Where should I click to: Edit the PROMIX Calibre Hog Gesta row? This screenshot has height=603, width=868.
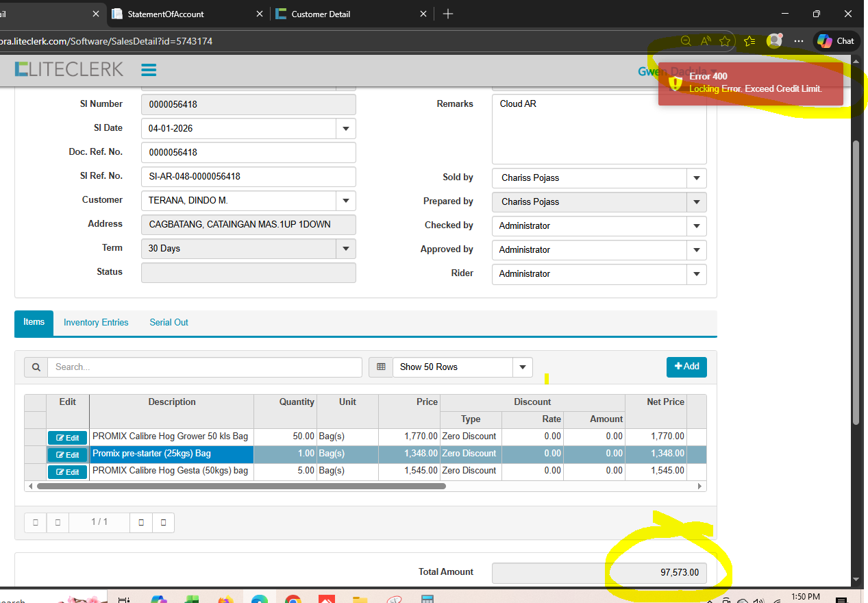[x=67, y=472]
